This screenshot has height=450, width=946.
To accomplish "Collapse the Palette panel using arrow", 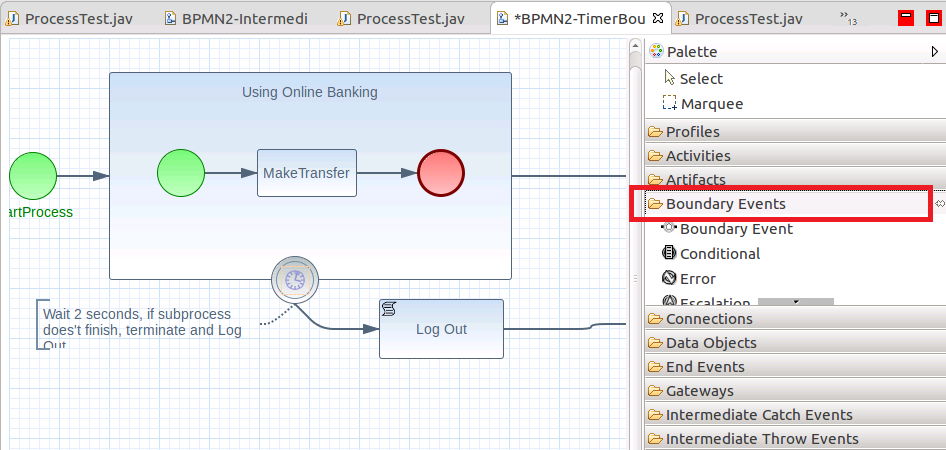I will [x=934, y=51].
